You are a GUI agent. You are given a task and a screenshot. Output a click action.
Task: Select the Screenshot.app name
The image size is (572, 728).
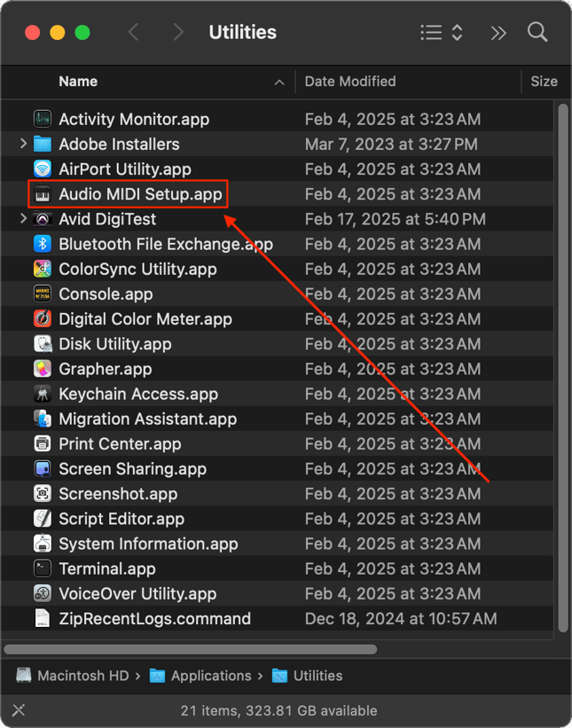118,495
